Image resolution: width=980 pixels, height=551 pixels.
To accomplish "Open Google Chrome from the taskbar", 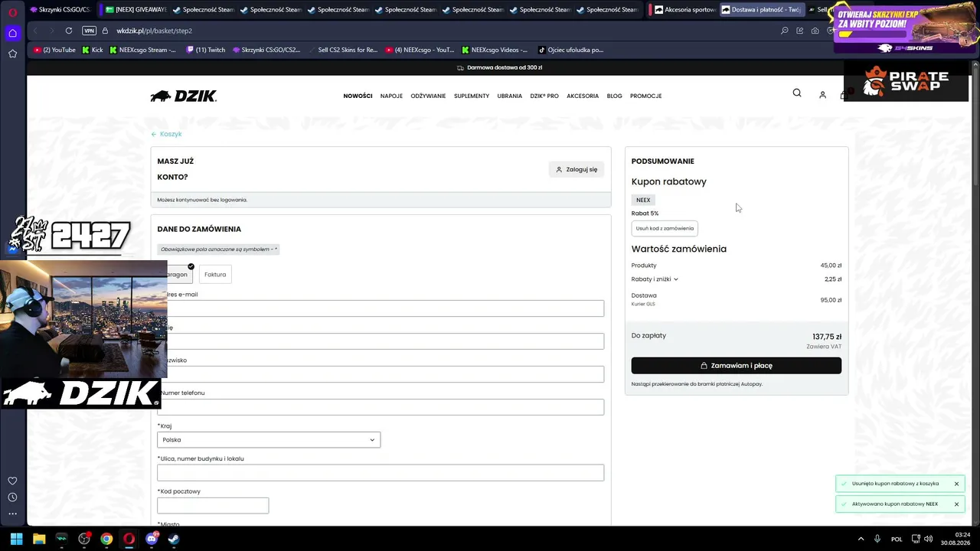I will click(106, 539).
